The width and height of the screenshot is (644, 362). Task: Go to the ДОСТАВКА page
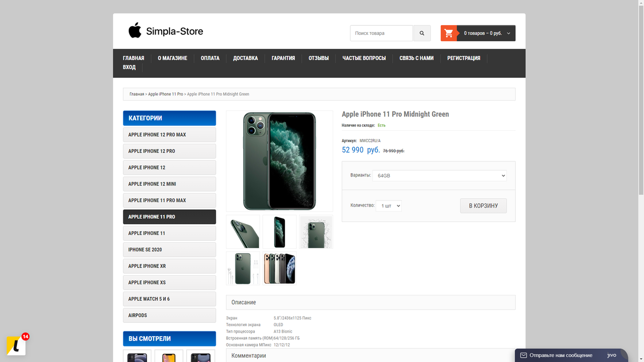pyautogui.click(x=245, y=58)
